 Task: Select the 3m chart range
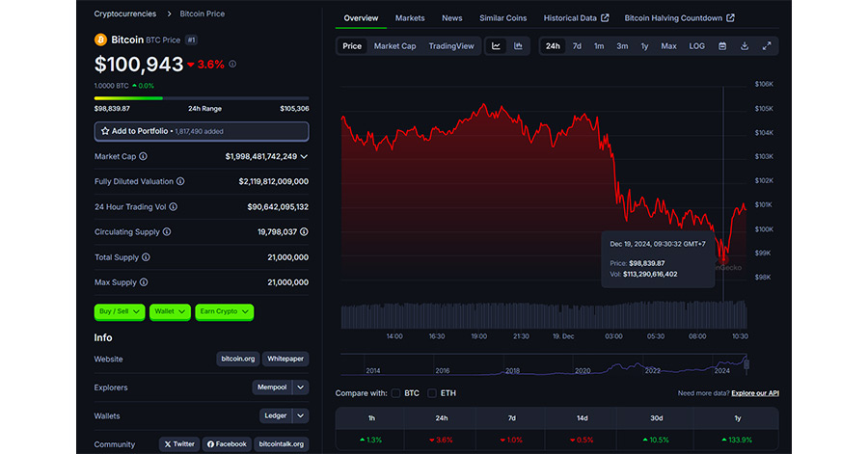[622, 46]
